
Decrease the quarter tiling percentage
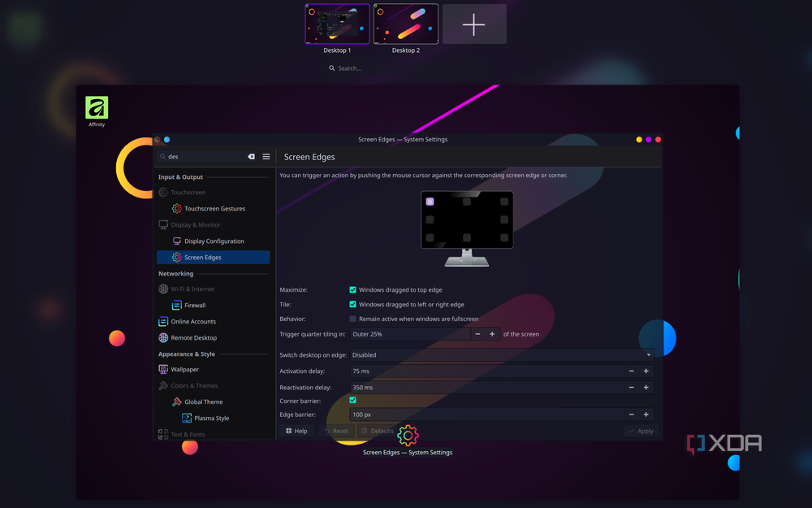coord(478,334)
